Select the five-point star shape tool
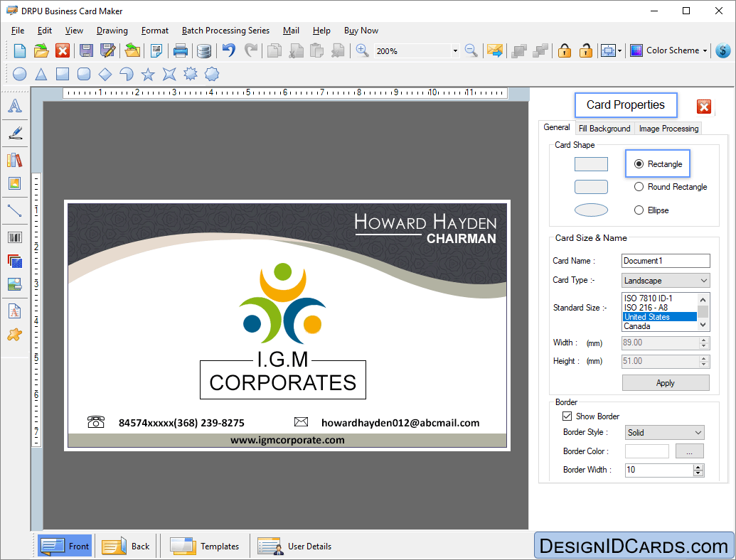This screenshot has height=560, width=736. [148, 74]
